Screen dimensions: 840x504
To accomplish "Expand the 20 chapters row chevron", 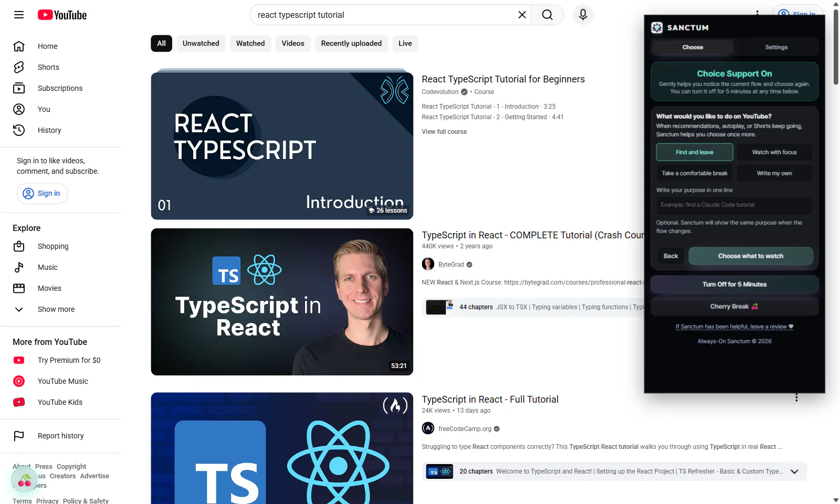I will 794,471.
